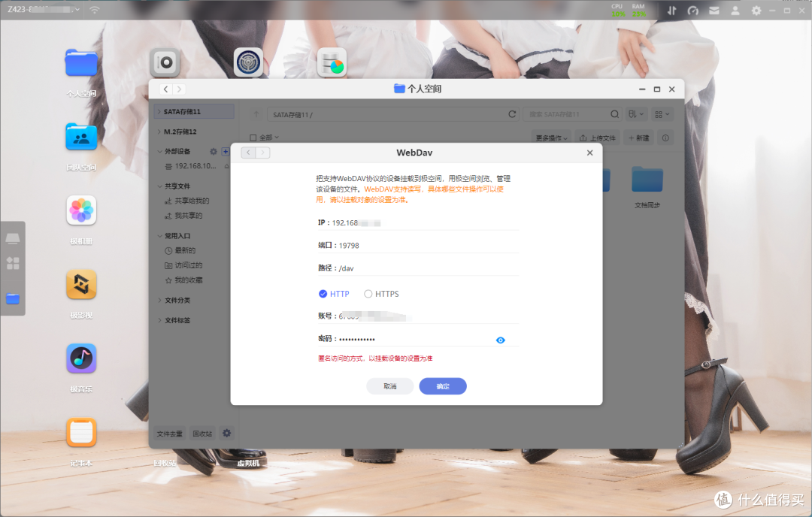The image size is (812, 517).
Task: Go up one directory level arrow
Action: pyautogui.click(x=256, y=114)
